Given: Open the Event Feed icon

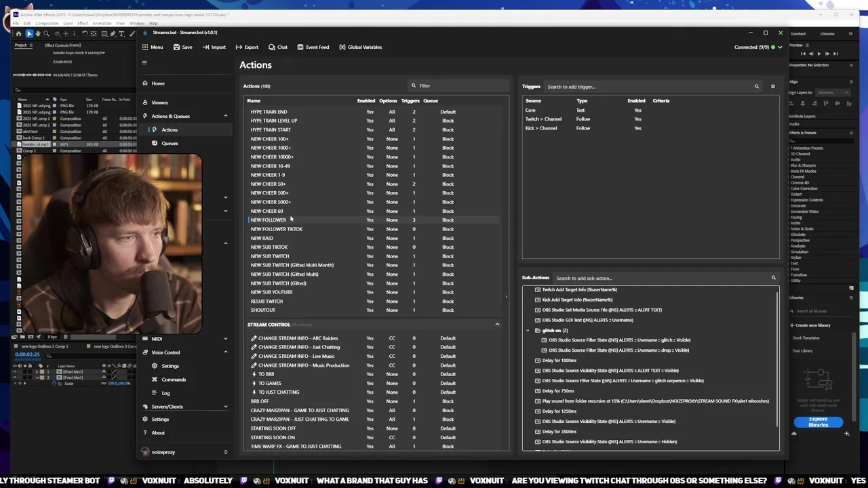Looking at the screenshot, I should coord(300,47).
